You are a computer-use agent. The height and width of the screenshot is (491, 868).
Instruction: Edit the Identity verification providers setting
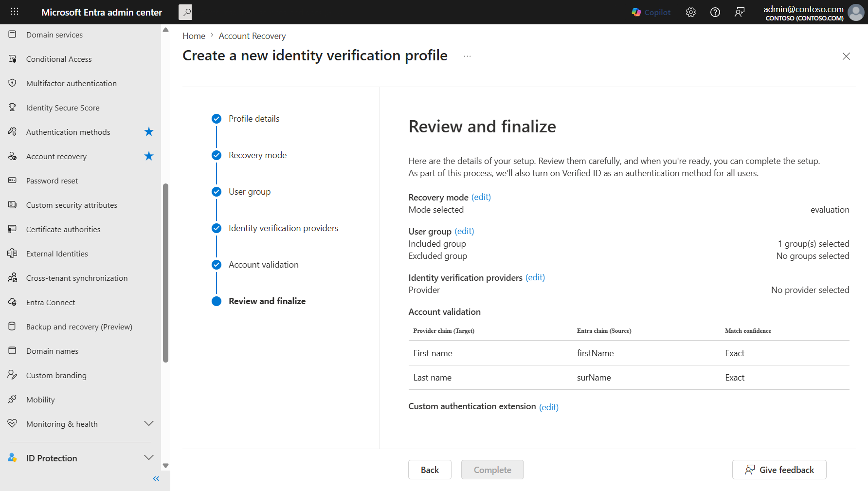tap(535, 277)
